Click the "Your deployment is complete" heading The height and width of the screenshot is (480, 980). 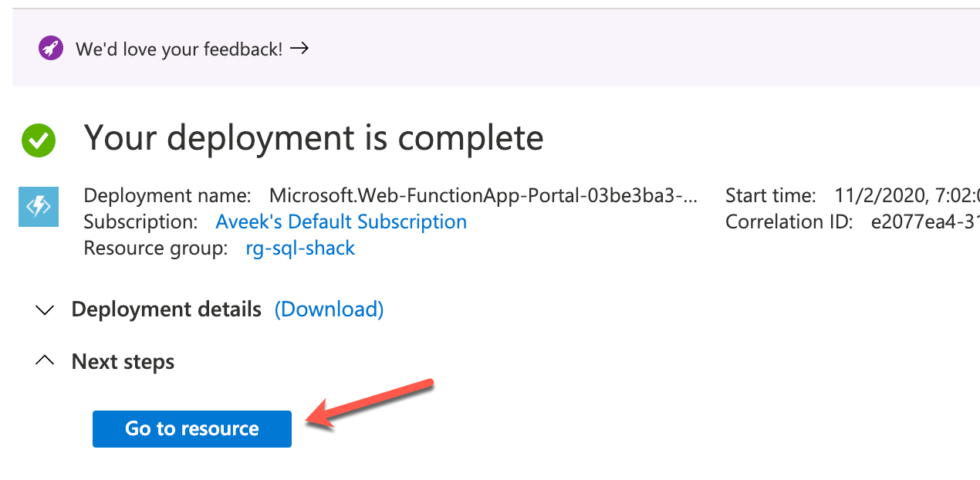pyautogui.click(x=313, y=138)
